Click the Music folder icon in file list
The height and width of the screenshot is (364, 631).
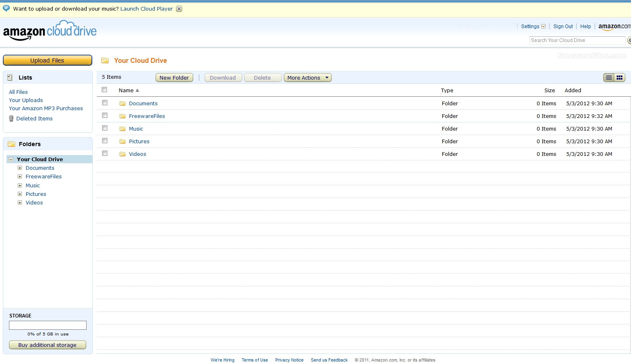click(123, 129)
